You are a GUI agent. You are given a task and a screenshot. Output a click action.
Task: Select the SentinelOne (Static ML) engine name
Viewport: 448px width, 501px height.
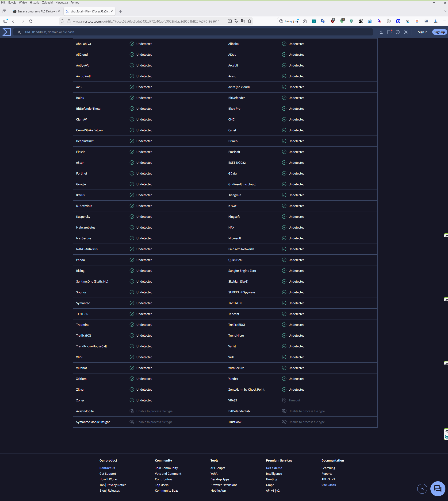pyautogui.click(x=92, y=282)
